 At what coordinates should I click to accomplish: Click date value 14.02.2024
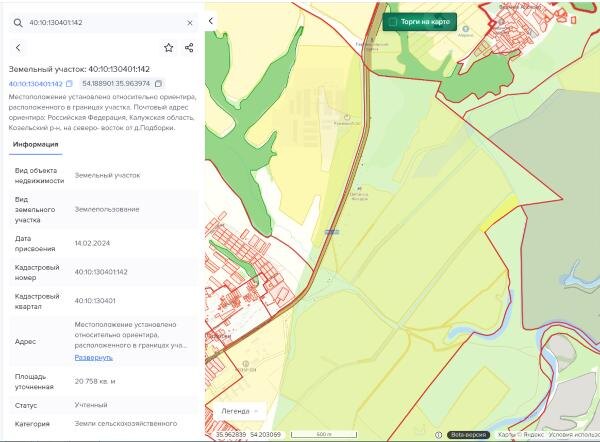point(92,243)
